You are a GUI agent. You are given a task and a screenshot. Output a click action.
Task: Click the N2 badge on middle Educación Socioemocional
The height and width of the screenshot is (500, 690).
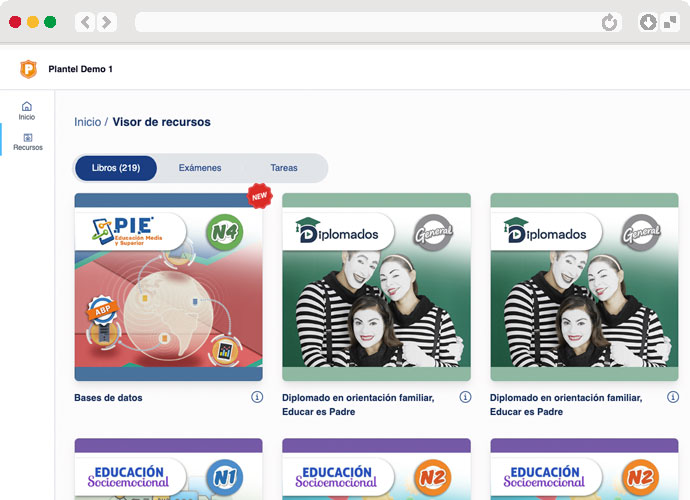coord(433,478)
